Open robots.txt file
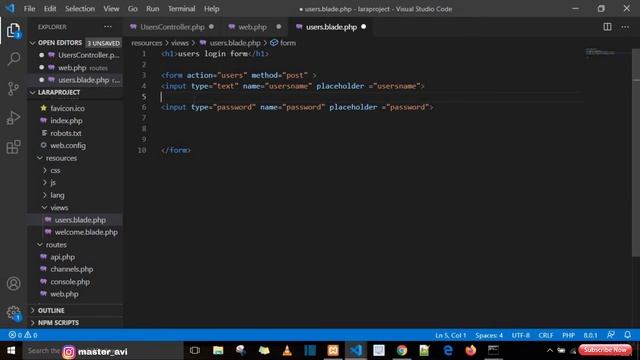This screenshot has height=360, width=640. point(66,133)
